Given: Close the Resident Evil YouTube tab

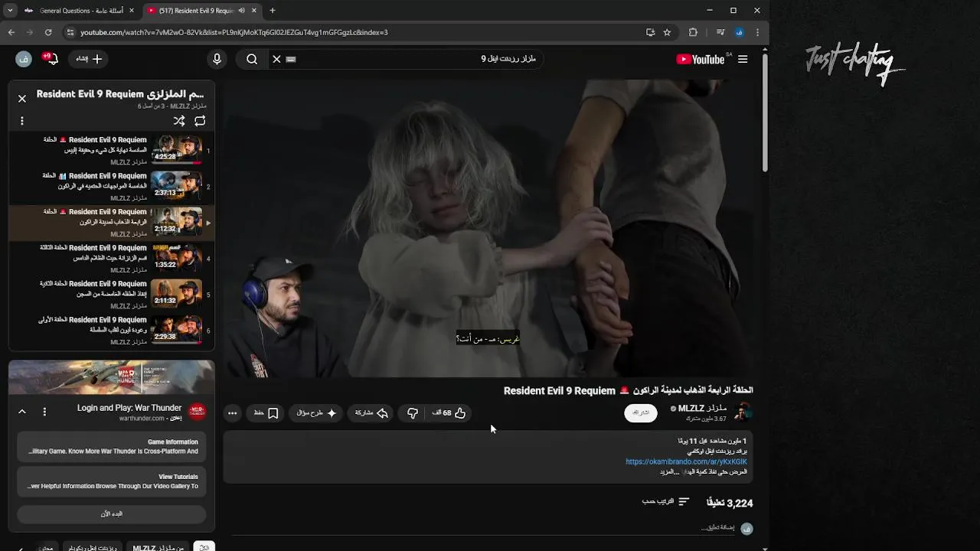Looking at the screenshot, I should tap(253, 11).
